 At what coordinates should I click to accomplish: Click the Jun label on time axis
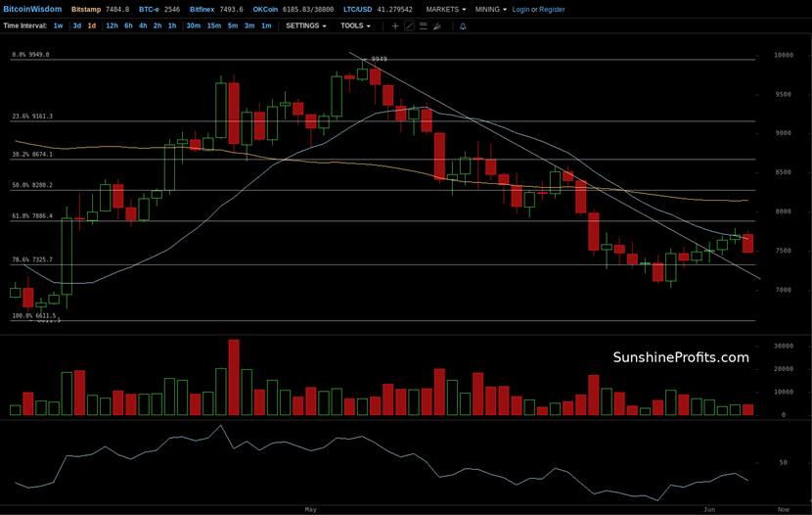[x=709, y=510]
